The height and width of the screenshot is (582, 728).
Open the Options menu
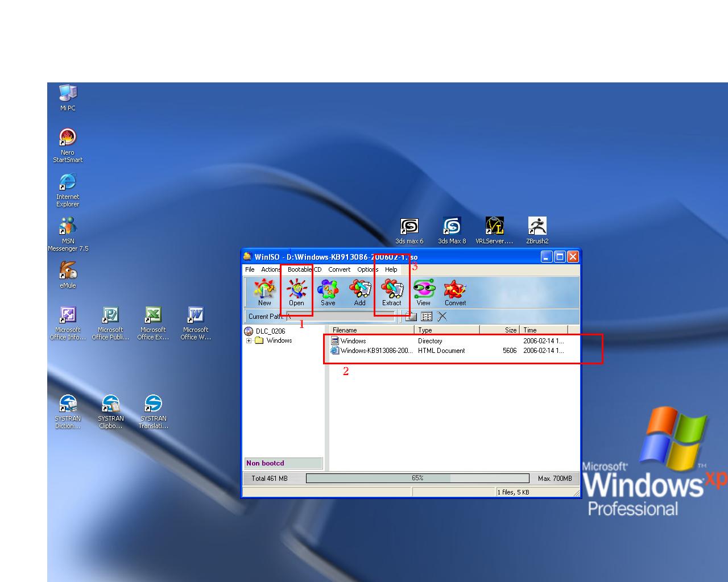pos(367,269)
